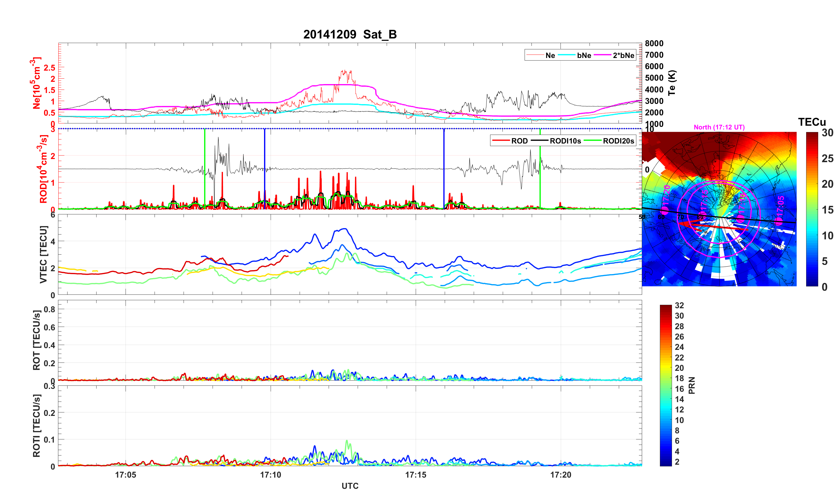Click the UTC x-axis label

[350, 486]
